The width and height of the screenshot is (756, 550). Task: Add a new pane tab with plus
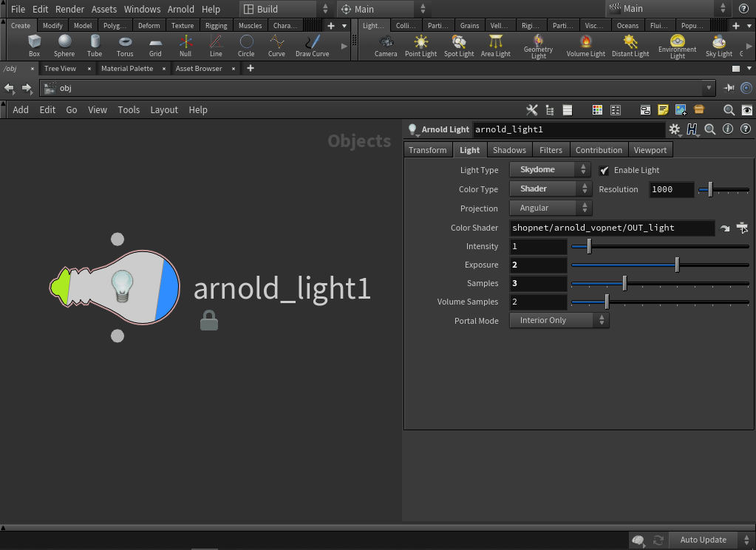(x=251, y=69)
